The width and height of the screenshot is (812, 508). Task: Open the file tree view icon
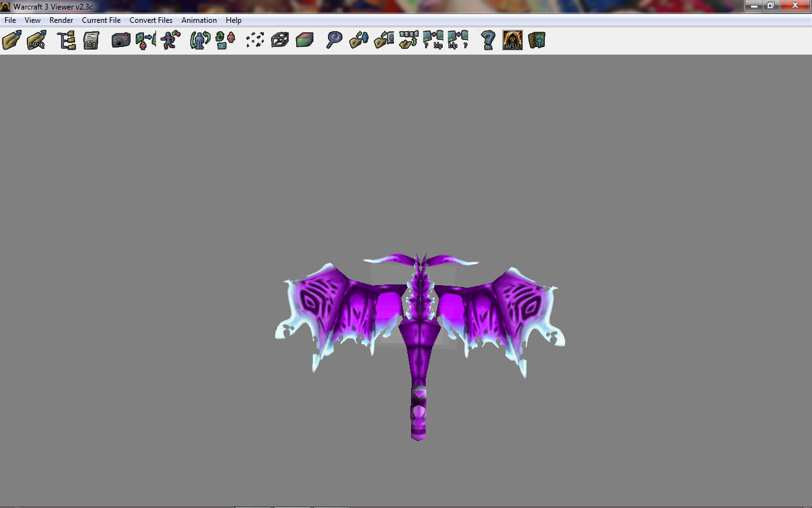coord(67,41)
